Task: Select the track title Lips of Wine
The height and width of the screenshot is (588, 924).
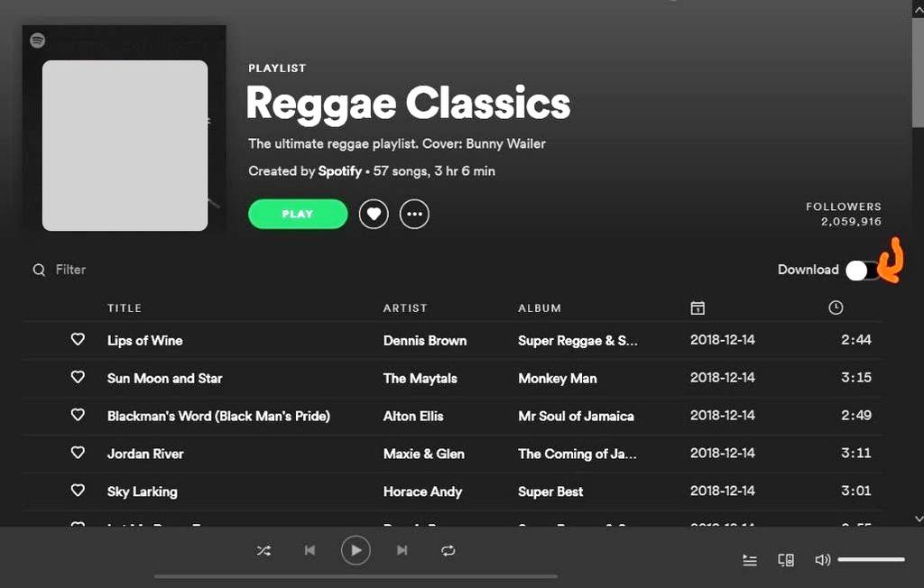Action: coord(145,341)
